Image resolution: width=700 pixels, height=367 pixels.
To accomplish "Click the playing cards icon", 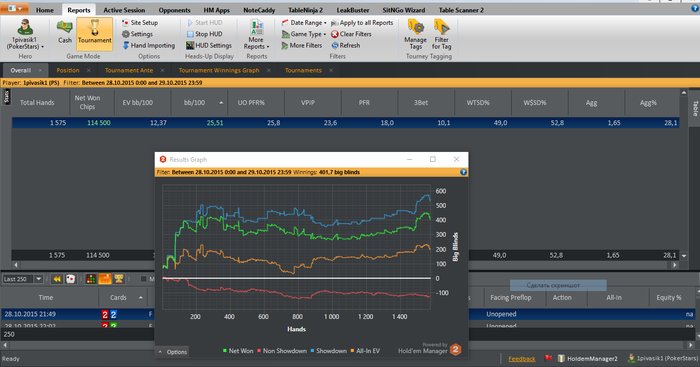I will point(71,279).
